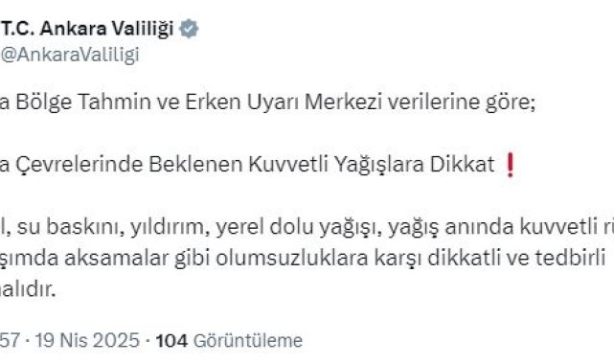This screenshot has width=614, height=364.
Task: Click the Görüntüleme views label
Action: (x=248, y=340)
